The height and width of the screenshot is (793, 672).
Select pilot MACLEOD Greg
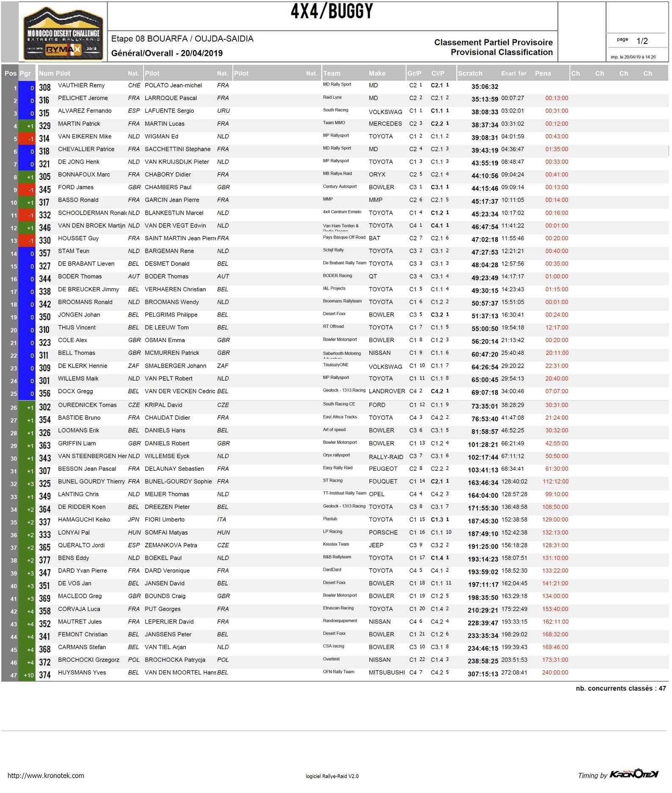[80, 596]
